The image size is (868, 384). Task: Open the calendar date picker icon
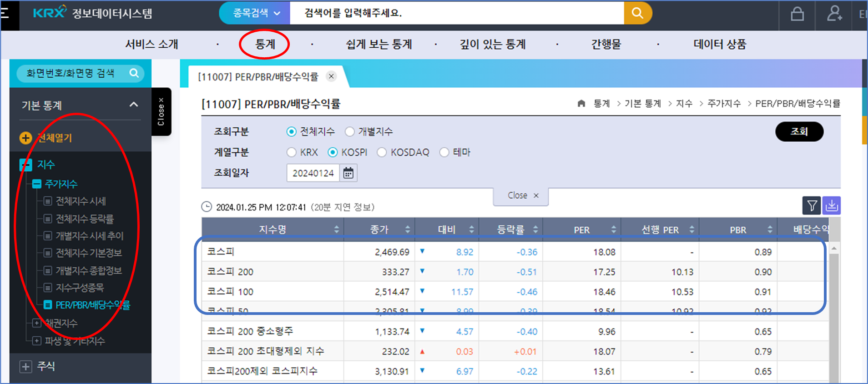(x=348, y=173)
